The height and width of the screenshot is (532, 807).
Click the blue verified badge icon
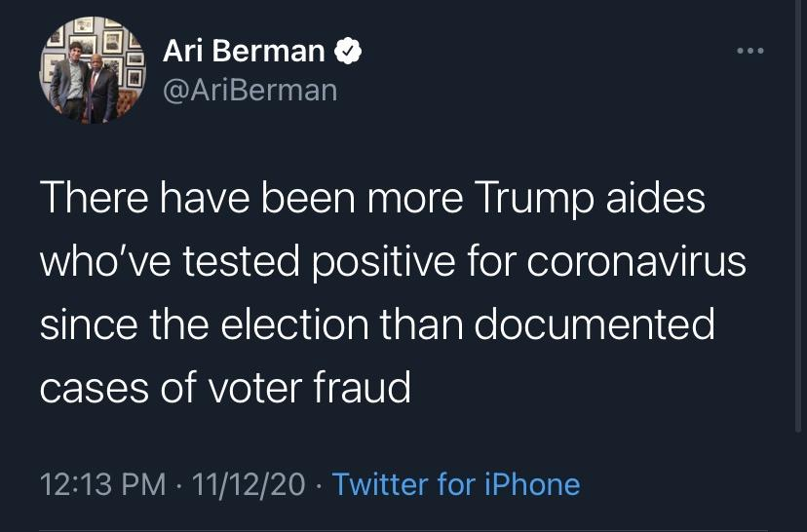[348, 52]
